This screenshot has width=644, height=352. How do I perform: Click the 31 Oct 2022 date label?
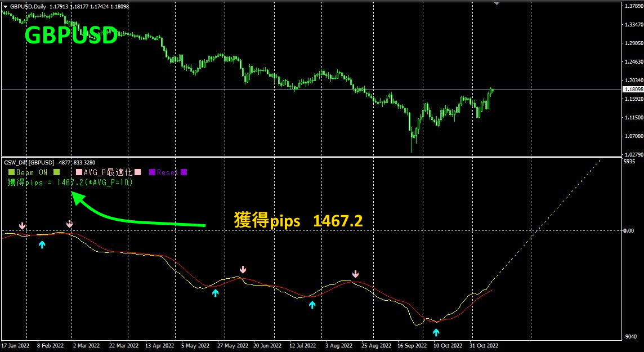484,345
